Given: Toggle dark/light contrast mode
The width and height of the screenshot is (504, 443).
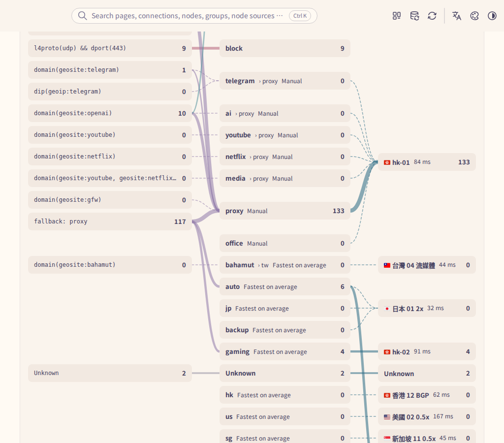Looking at the screenshot, I should point(492,16).
